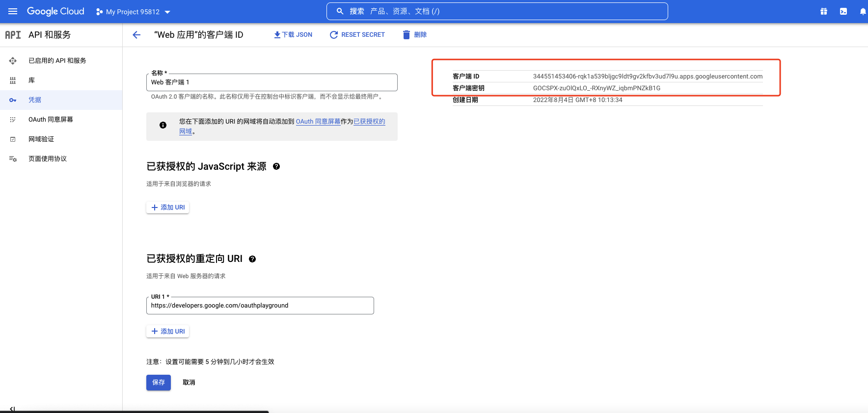Follow the OAuth 同意屏幕 hyperlink in info box
The height and width of the screenshot is (413, 868).
(318, 122)
